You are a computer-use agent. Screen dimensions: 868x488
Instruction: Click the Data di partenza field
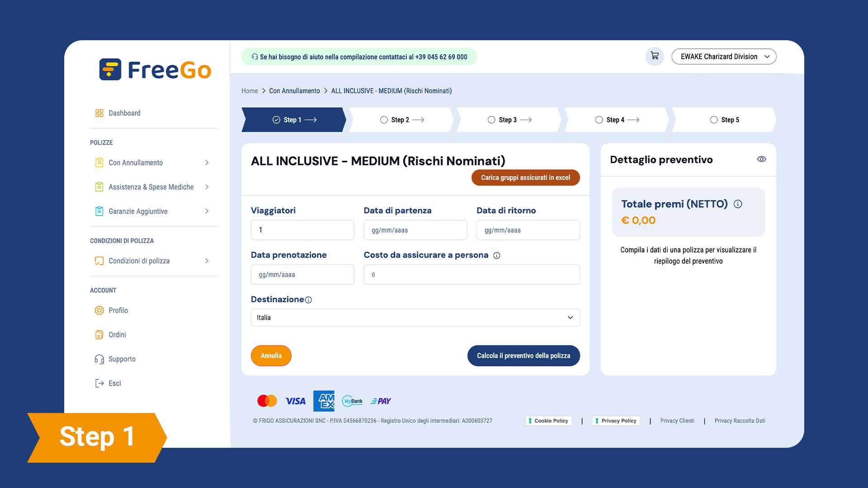point(415,230)
